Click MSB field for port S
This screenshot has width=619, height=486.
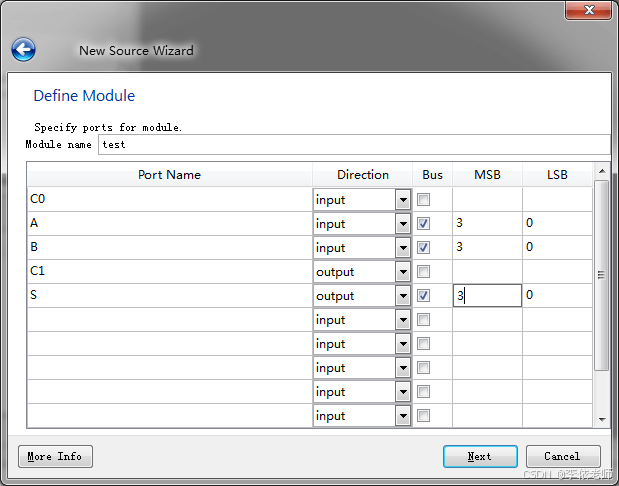coord(487,295)
